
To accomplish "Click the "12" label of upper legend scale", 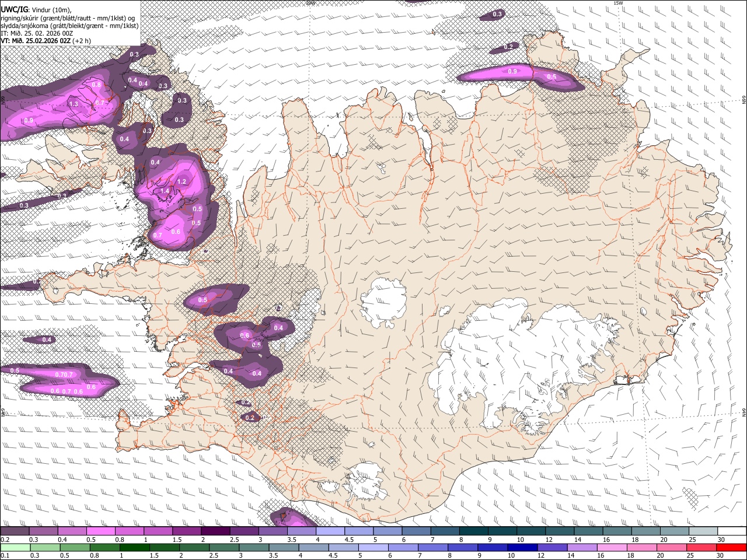I will tap(548, 540).
